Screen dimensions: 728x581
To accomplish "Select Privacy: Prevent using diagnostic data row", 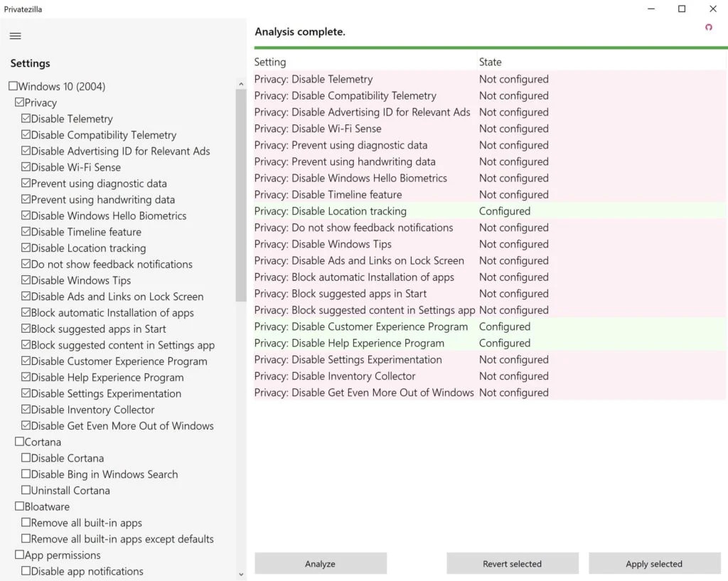I will 491,145.
